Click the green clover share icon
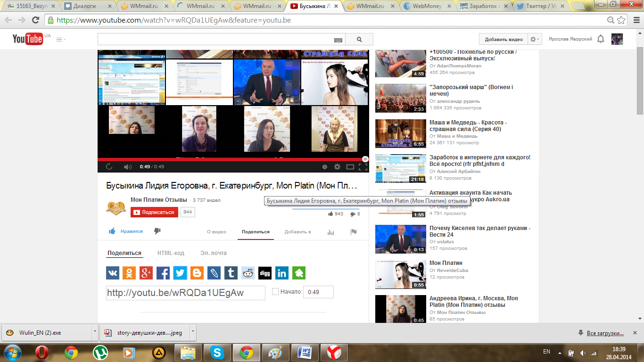Screen dimensions: 644x362 pos(299,273)
